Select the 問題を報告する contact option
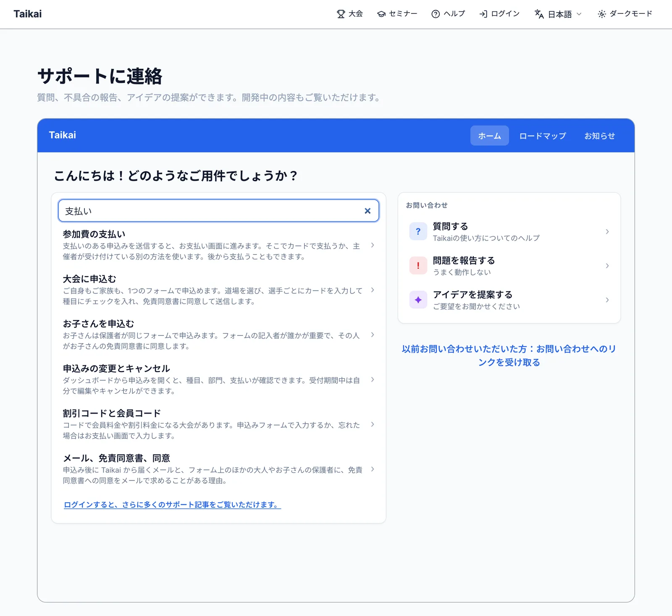Image resolution: width=672 pixels, height=616 pixels. 509,265
